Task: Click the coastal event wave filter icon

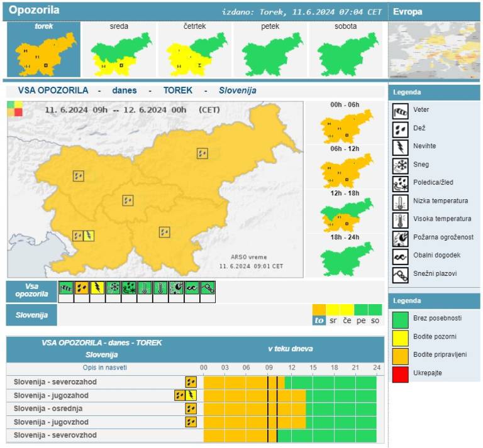Action: (192, 288)
